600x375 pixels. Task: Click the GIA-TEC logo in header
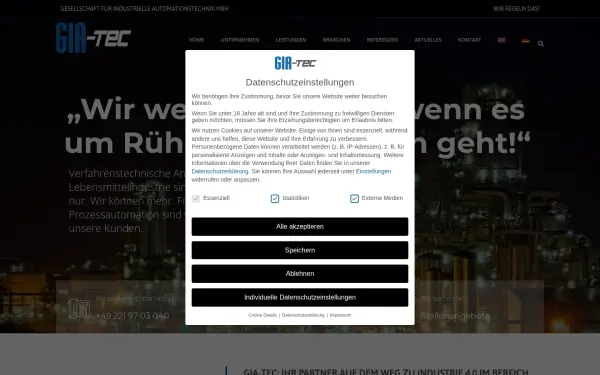tap(93, 38)
